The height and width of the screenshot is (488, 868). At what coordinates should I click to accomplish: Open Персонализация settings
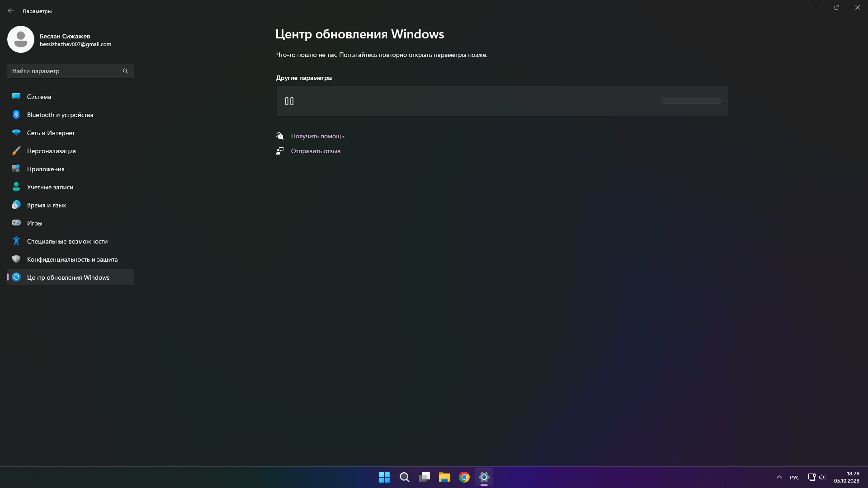point(71,150)
